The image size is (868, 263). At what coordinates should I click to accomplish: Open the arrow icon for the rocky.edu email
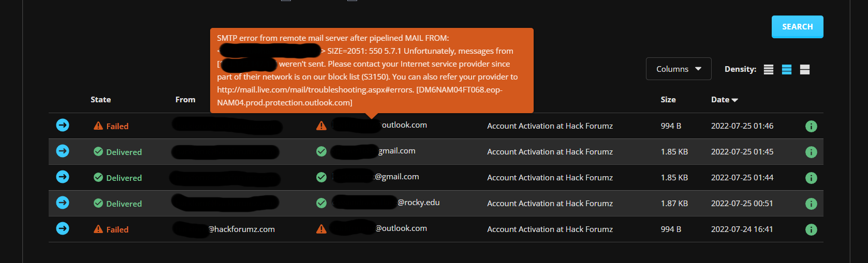tap(63, 203)
